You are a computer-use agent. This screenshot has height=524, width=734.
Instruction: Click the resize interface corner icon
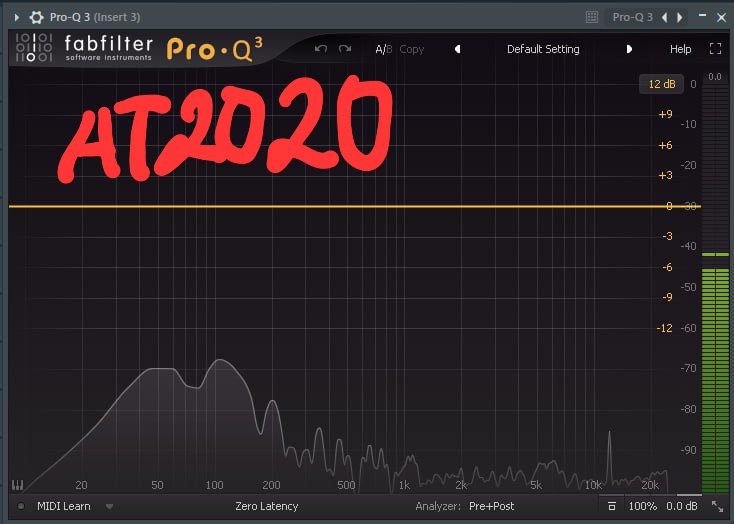(717, 507)
